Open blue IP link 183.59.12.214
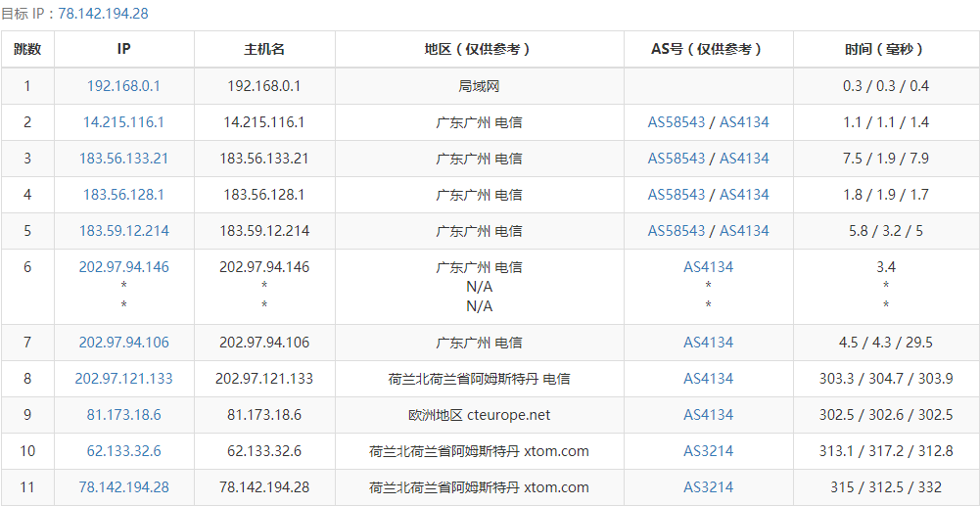 (123, 231)
